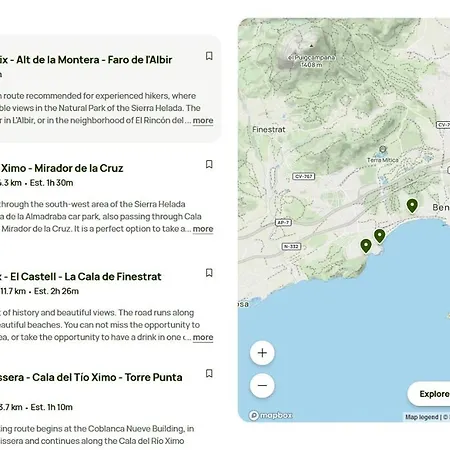Expand El Castell description with more
Viewport: 450px width, 450px height.
[x=203, y=337]
